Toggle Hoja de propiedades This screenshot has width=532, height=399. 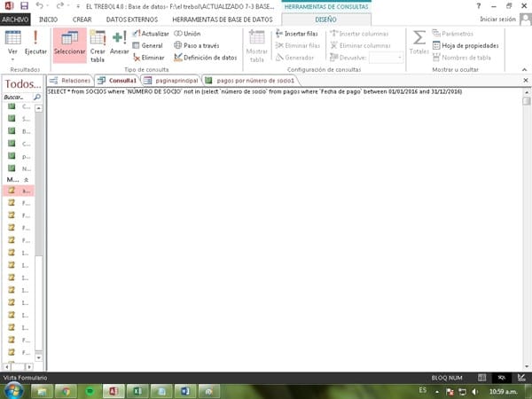[x=465, y=45]
